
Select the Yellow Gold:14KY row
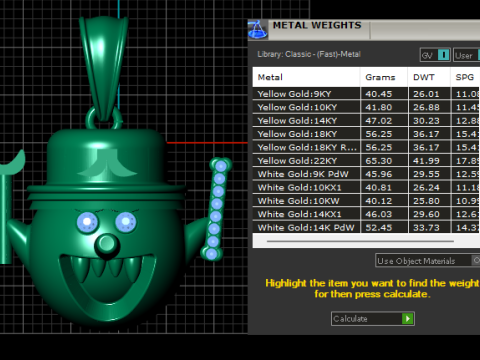coord(366,121)
